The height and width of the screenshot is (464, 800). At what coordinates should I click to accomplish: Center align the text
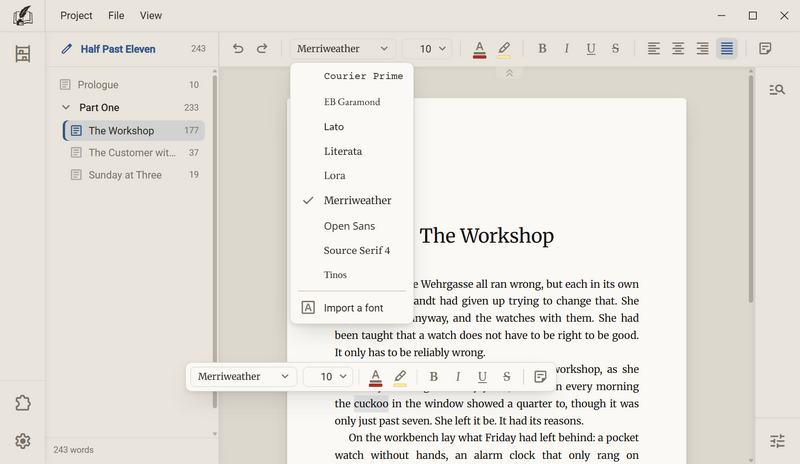pos(678,48)
